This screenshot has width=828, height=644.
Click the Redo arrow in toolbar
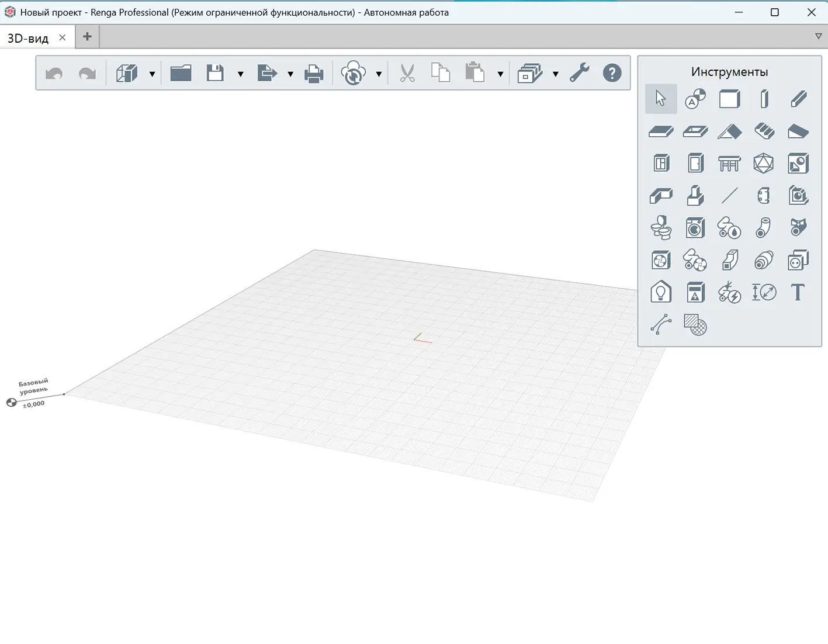click(x=88, y=74)
